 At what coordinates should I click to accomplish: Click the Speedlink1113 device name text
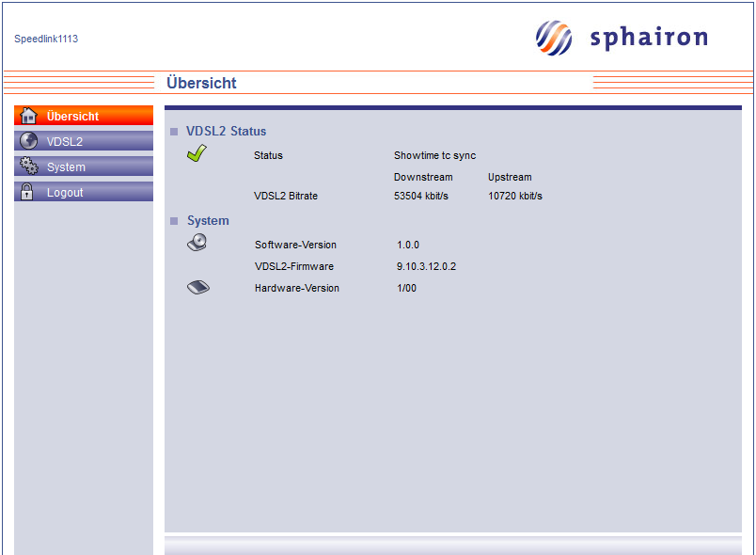click(46, 39)
